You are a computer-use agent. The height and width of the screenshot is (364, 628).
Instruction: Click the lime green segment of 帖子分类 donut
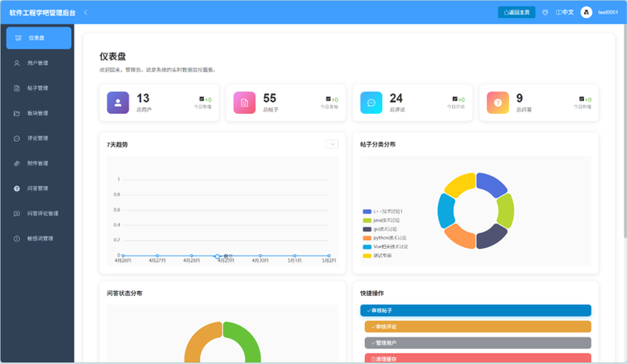click(506, 210)
